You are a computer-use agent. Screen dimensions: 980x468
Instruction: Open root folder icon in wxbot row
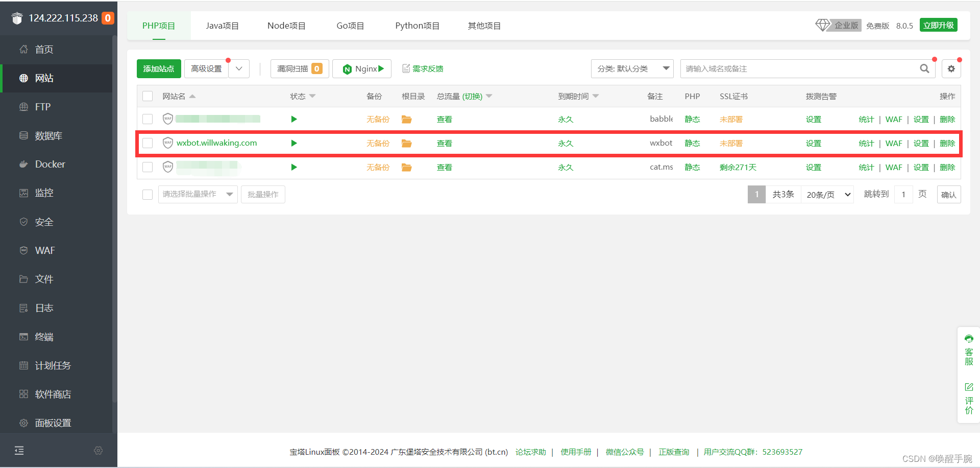pyautogui.click(x=407, y=143)
